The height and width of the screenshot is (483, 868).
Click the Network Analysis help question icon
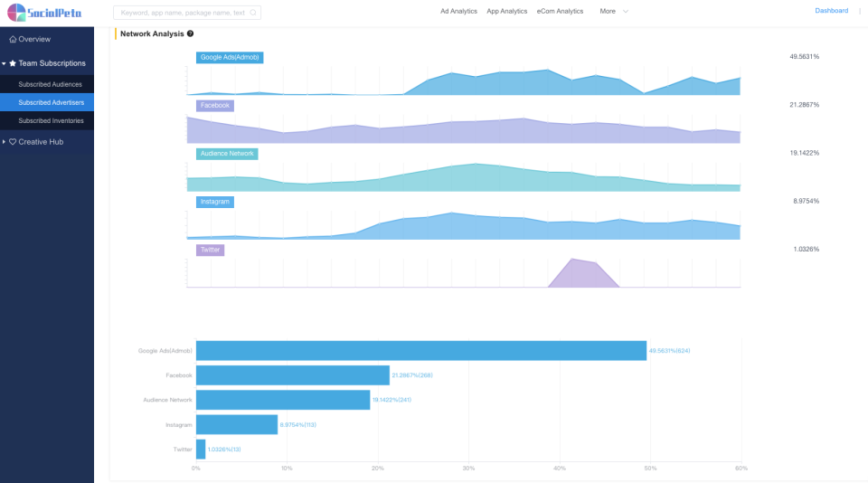(190, 33)
